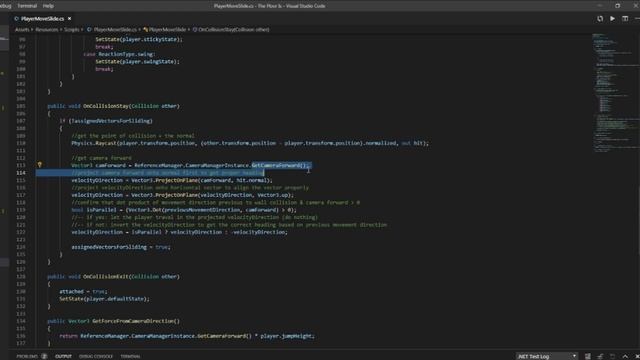640x360 pixels.
Task: Restore the VS Code window size
Action: point(618,6)
